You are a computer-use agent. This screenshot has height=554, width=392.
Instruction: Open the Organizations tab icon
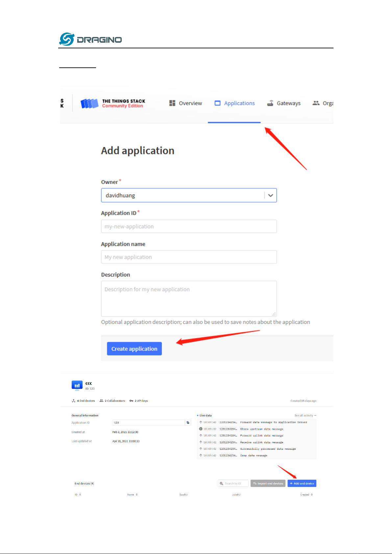tap(316, 103)
